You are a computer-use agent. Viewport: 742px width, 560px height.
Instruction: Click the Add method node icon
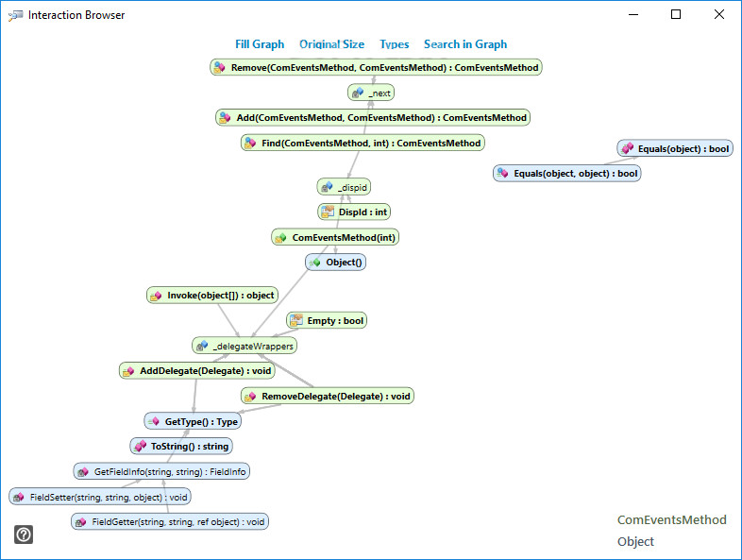click(225, 118)
